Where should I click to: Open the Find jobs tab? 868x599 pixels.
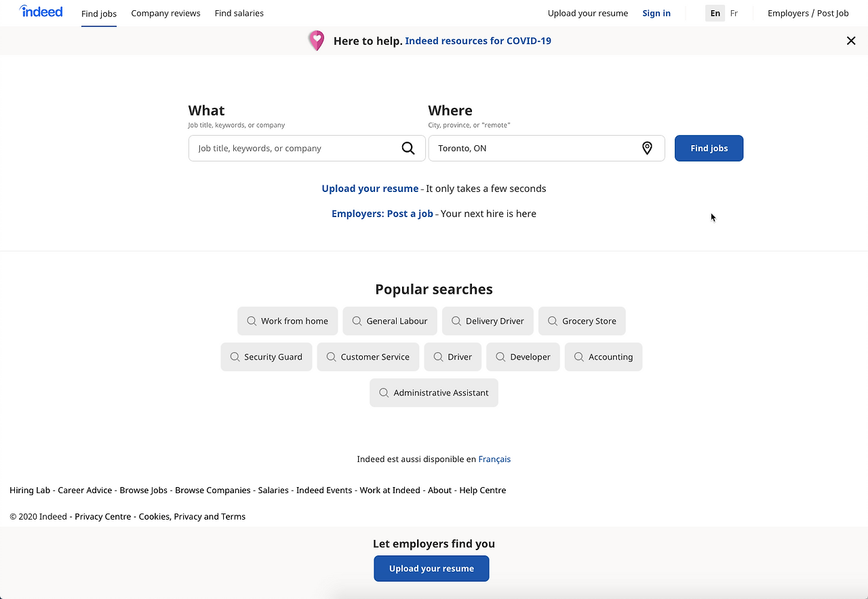pyautogui.click(x=99, y=14)
